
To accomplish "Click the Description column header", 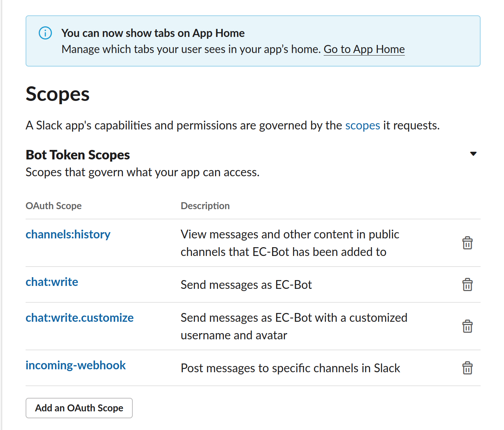I will [x=205, y=206].
